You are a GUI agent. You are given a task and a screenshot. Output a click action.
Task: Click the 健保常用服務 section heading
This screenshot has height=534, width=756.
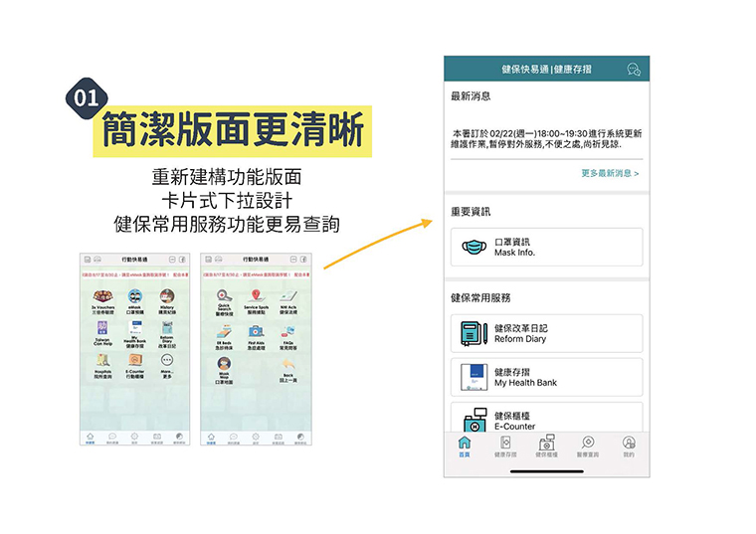tap(480, 298)
